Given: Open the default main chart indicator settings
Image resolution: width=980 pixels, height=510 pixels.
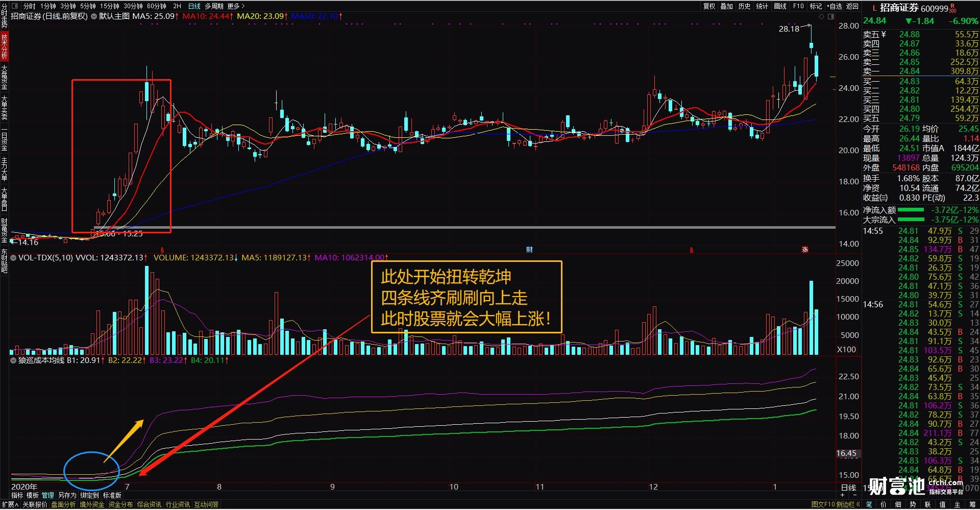Looking at the screenshot, I should (x=94, y=16).
